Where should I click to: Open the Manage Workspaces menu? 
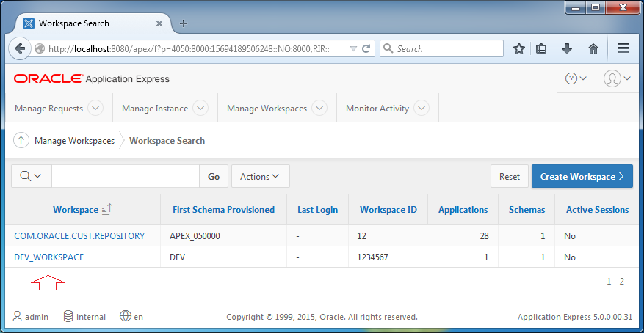point(267,109)
